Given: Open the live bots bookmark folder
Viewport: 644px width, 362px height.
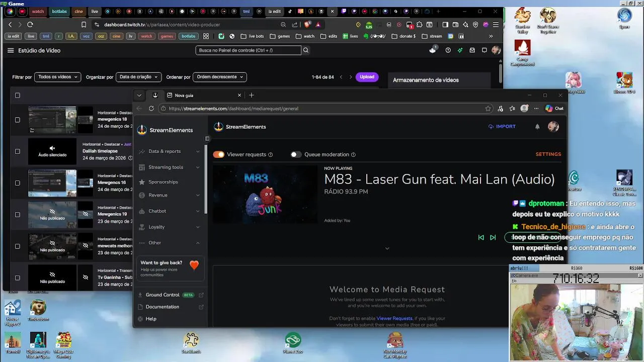Looking at the screenshot, I should tap(252, 36).
